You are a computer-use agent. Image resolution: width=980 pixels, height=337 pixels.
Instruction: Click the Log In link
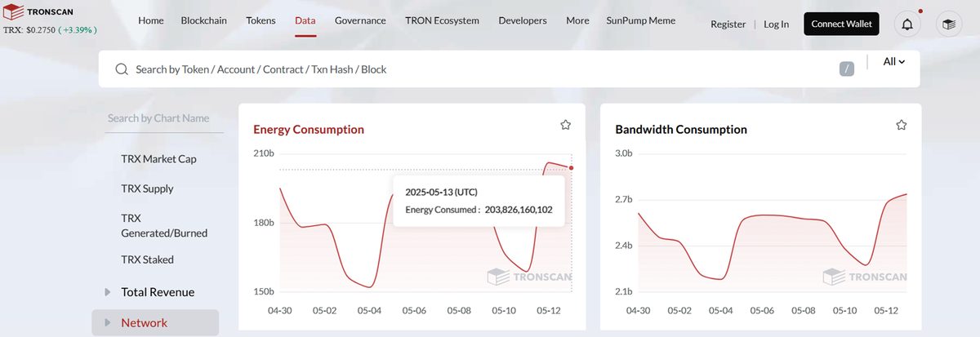[776, 24]
